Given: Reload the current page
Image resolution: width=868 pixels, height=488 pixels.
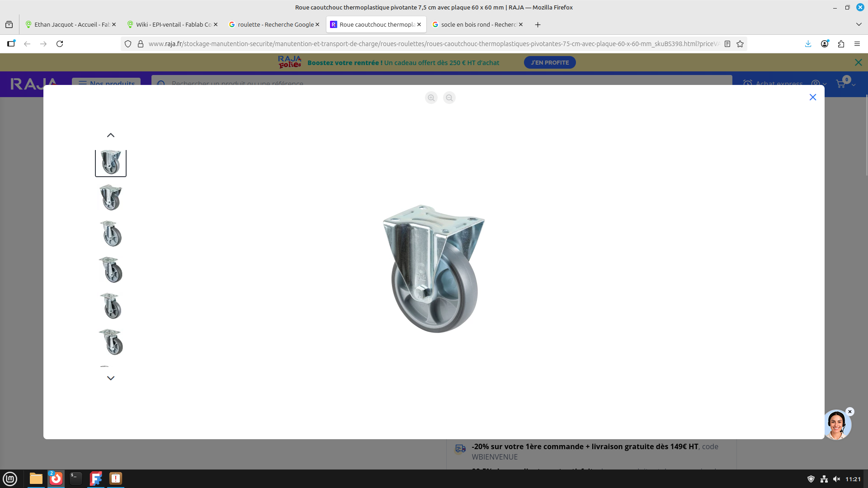Looking at the screenshot, I should (x=60, y=44).
